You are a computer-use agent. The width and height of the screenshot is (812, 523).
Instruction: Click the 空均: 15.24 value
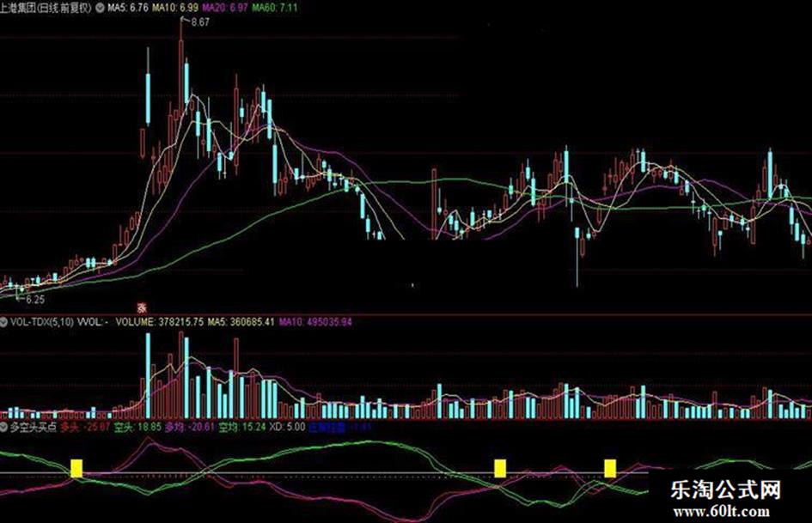241,428
